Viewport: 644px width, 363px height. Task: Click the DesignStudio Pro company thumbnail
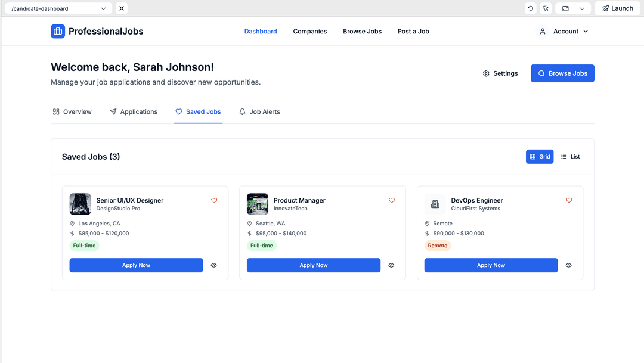[x=80, y=204]
